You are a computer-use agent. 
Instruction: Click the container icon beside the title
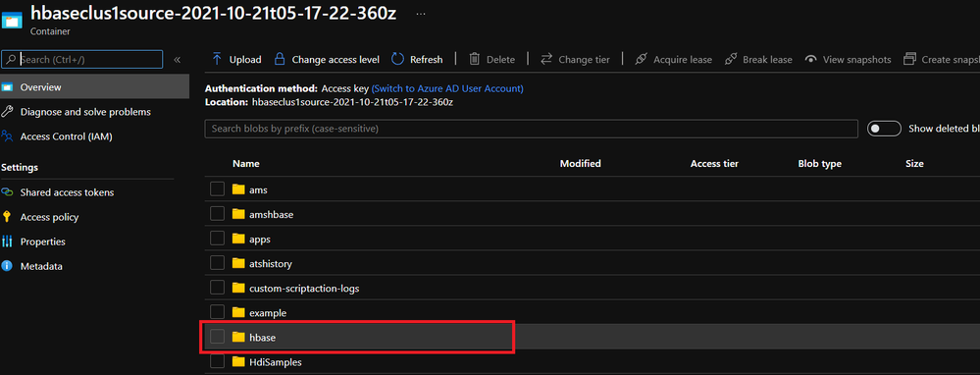point(12,21)
